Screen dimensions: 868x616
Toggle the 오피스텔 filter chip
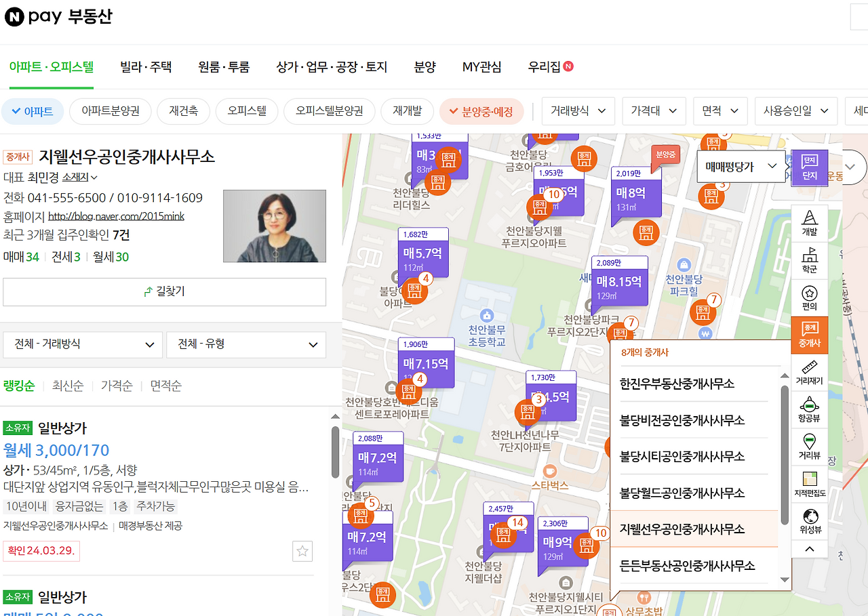click(247, 111)
